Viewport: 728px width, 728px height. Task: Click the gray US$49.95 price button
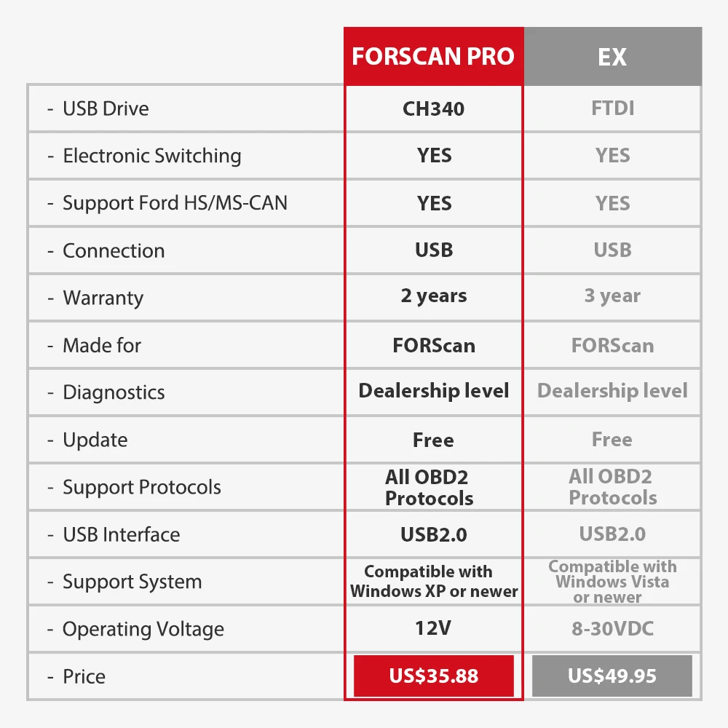tap(612, 676)
